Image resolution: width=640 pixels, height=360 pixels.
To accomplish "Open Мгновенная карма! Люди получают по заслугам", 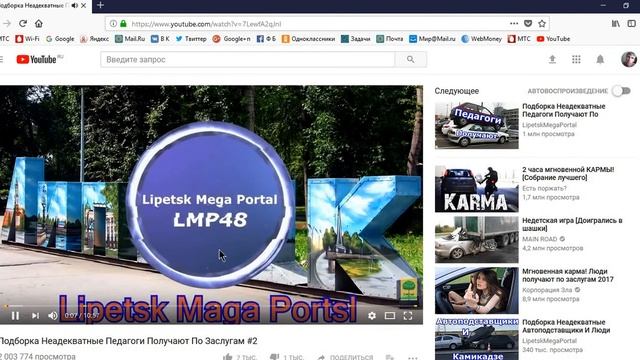I will [x=568, y=276].
